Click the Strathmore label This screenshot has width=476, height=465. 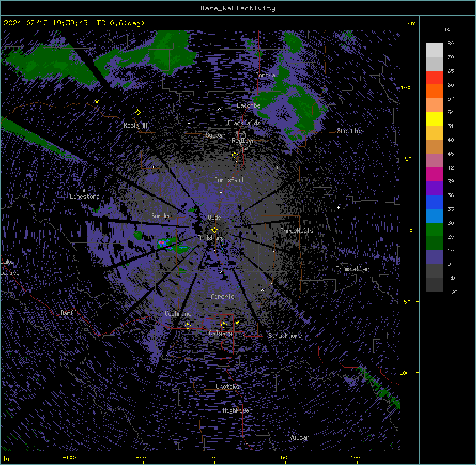285,336
